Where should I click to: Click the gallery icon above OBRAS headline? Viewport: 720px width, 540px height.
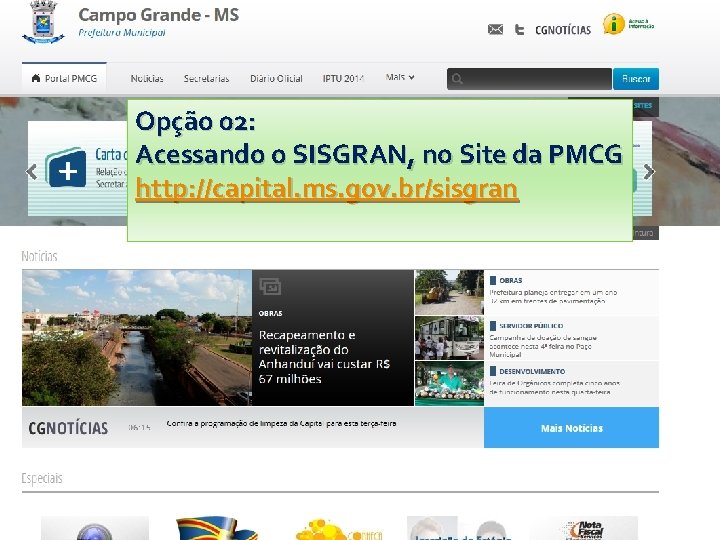(270, 286)
